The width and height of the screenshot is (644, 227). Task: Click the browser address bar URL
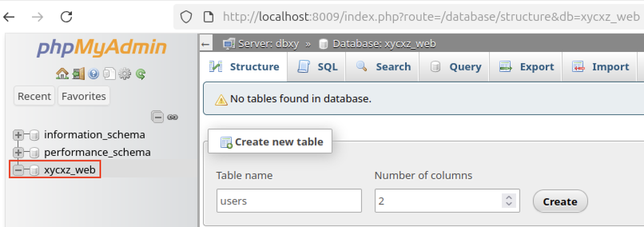point(431,17)
